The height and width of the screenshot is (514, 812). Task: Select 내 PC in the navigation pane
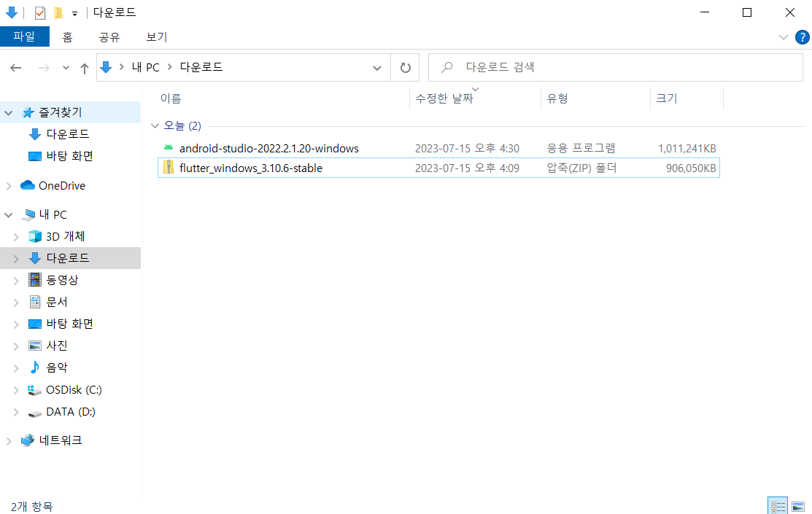point(53,214)
